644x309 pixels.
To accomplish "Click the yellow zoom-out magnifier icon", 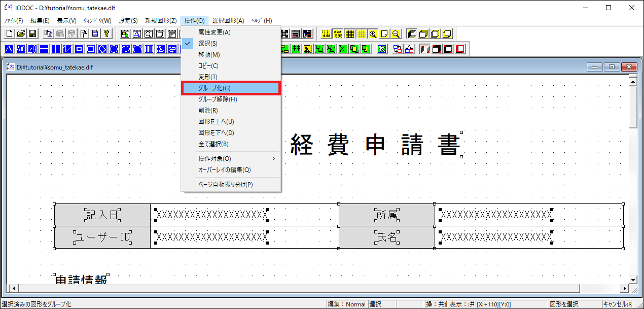I will (396, 34).
